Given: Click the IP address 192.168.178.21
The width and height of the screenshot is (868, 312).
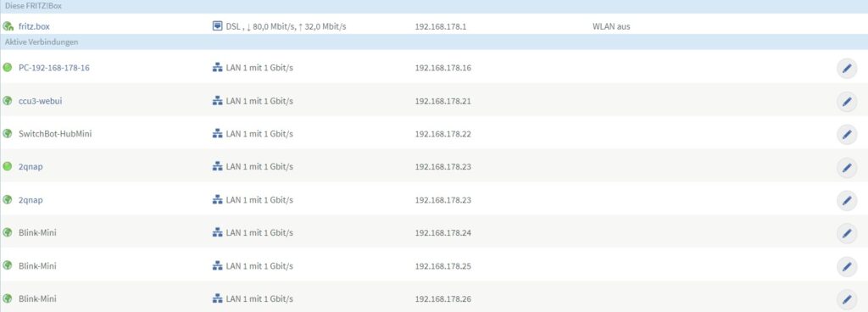Looking at the screenshot, I should coord(442,101).
